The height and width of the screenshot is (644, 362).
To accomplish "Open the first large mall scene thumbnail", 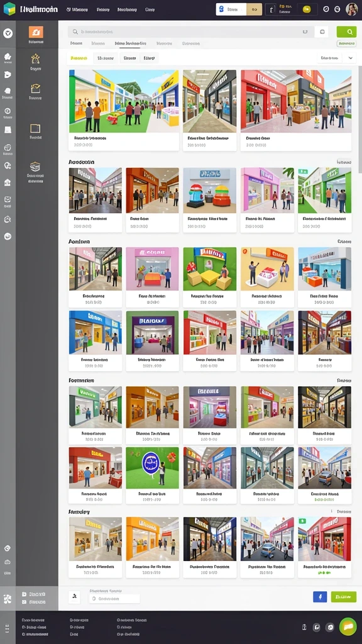I will click(124, 101).
